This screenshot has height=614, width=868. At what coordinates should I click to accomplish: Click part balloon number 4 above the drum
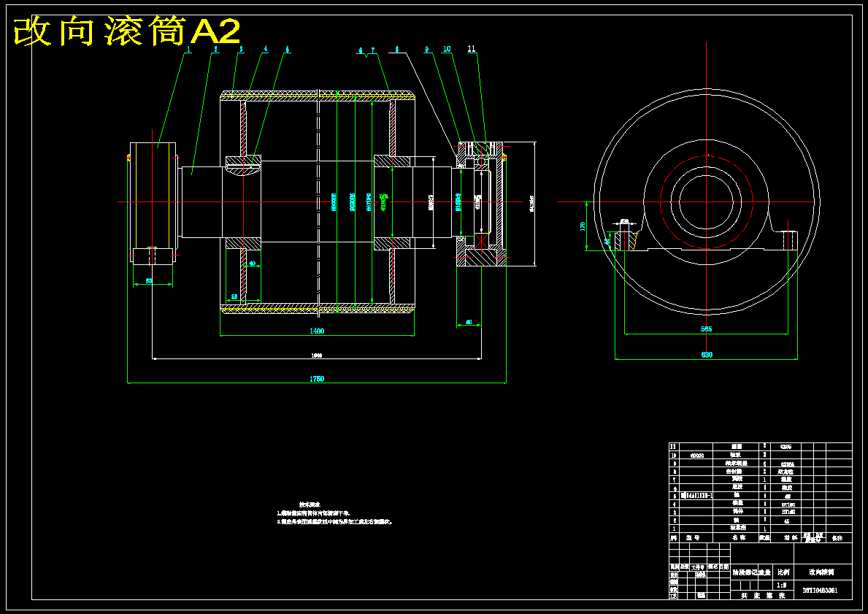266,49
